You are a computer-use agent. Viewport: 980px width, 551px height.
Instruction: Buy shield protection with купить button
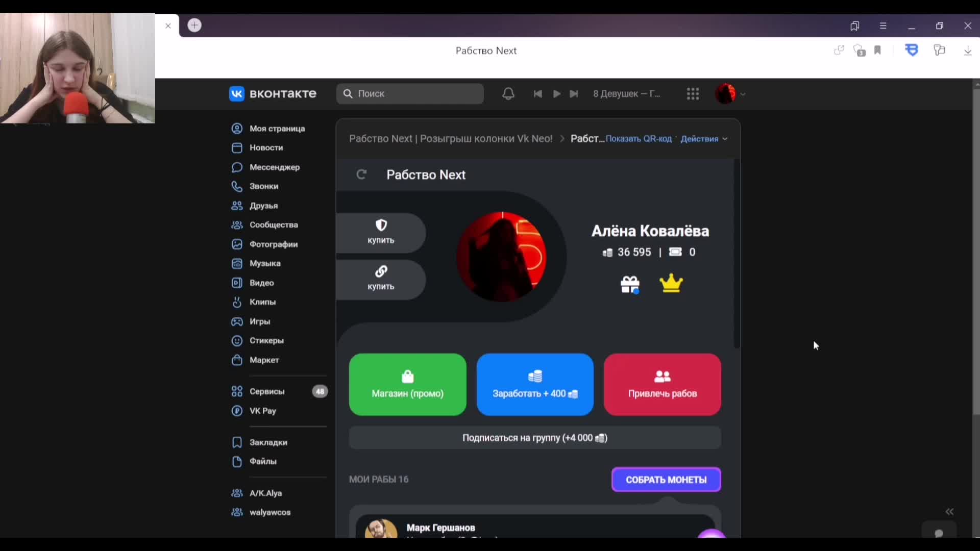(381, 232)
